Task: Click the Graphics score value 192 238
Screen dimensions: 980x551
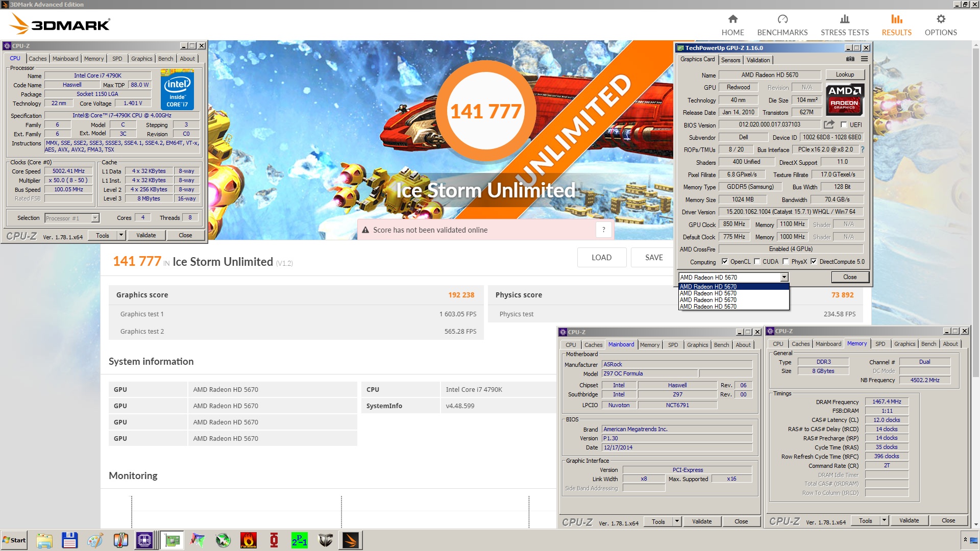Action: (x=461, y=295)
